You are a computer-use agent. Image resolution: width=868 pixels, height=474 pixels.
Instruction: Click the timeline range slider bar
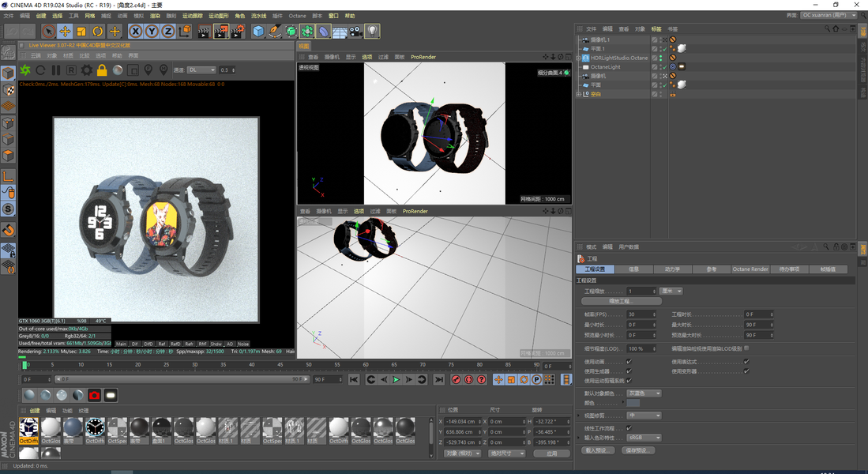(x=182, y=379)
